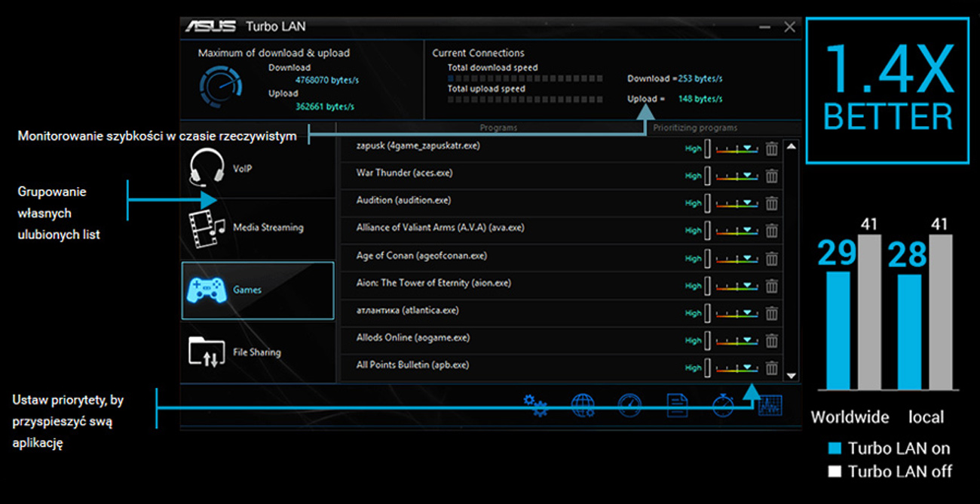Select Alliance of Valiant Arms (A.V.A) (ava.exe) row
This screenshot has width=980, height=504.
(562, 230)
